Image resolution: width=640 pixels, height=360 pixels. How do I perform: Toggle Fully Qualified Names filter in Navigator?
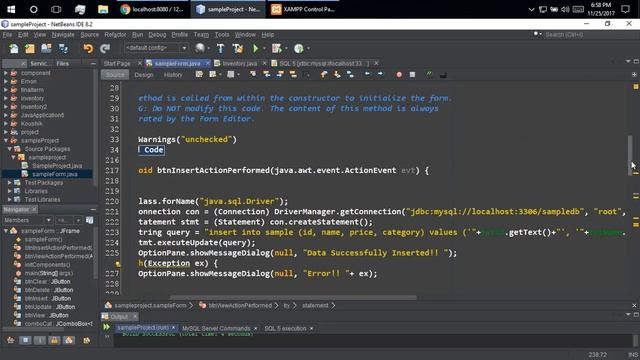click(87, 340)
